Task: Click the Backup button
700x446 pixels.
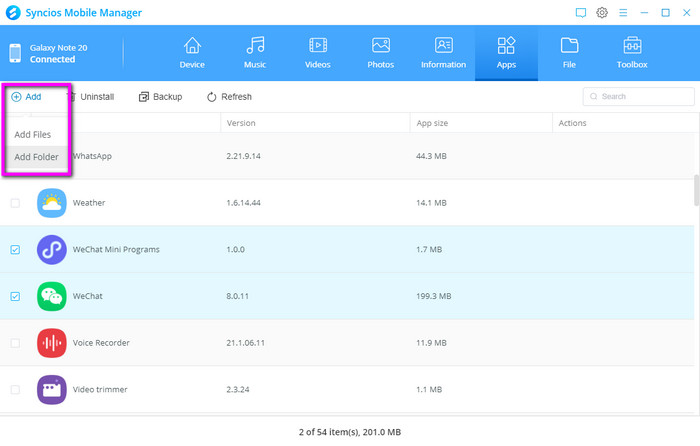Action: tap(160, 97)
